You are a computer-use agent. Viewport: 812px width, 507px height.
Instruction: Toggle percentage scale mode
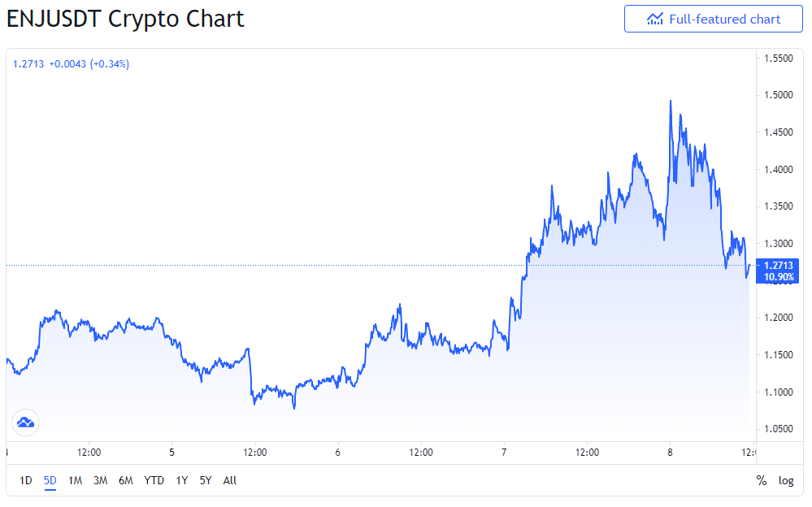click(x=761, y=480)
